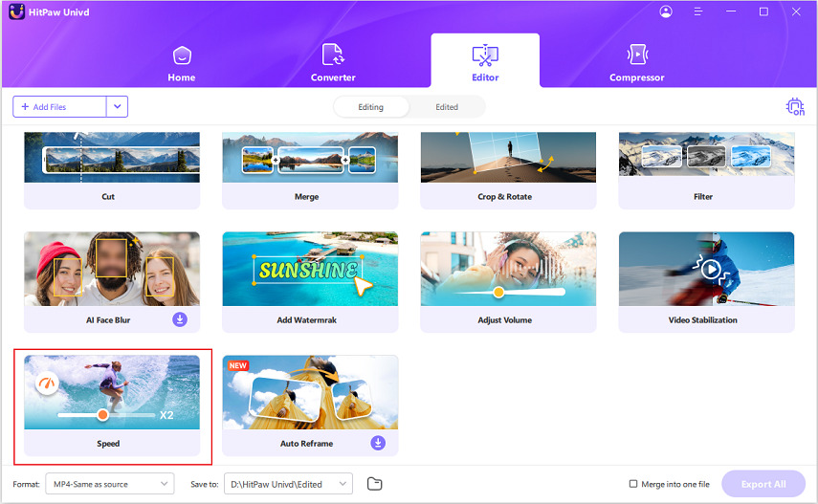Image resolution: width=818 pixels, height=504 pixels.
Task: Click the Adjust Volume label
Action: pos(505,319)
